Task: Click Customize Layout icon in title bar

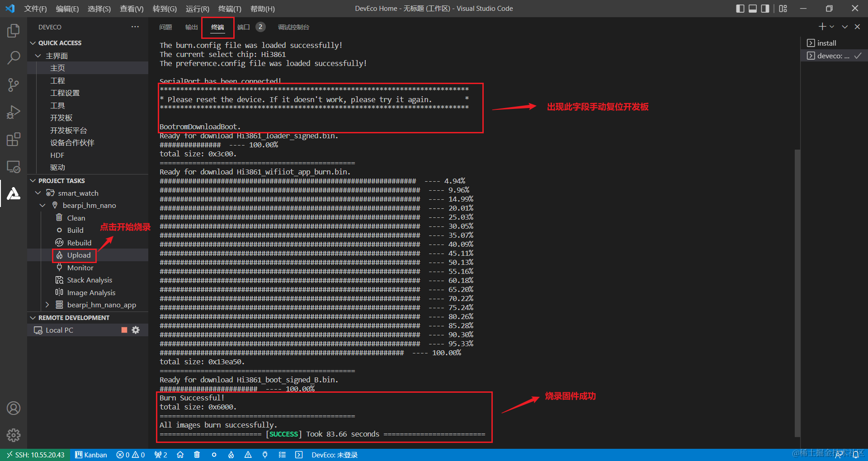Action: [783, 9]
